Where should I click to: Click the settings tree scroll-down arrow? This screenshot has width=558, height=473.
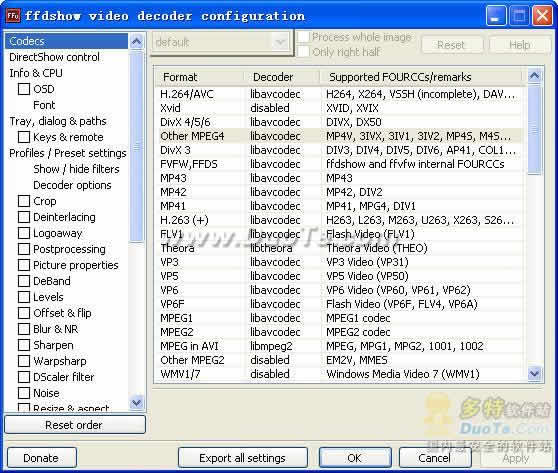tap(136, 403)
